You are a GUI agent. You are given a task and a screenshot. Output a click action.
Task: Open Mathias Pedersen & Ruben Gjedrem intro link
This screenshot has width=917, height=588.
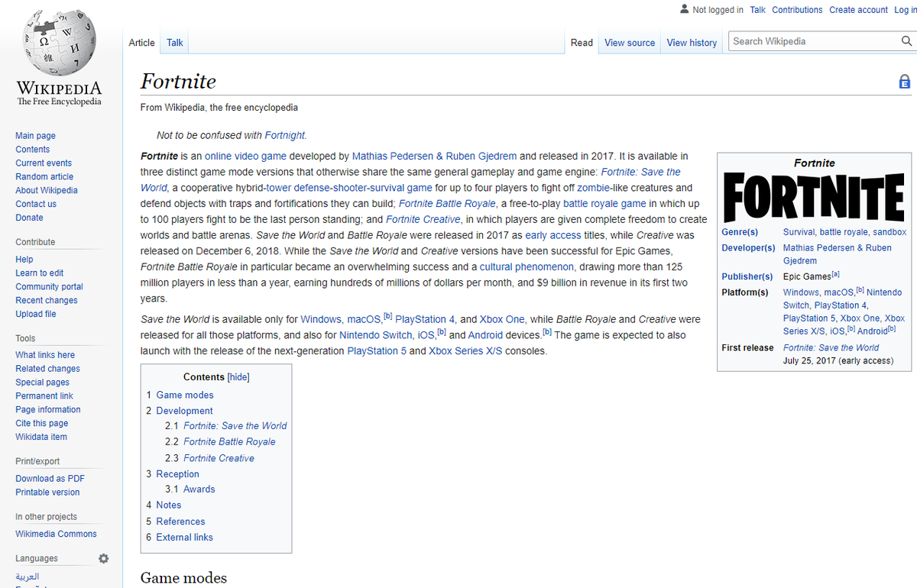click(434, 156)
